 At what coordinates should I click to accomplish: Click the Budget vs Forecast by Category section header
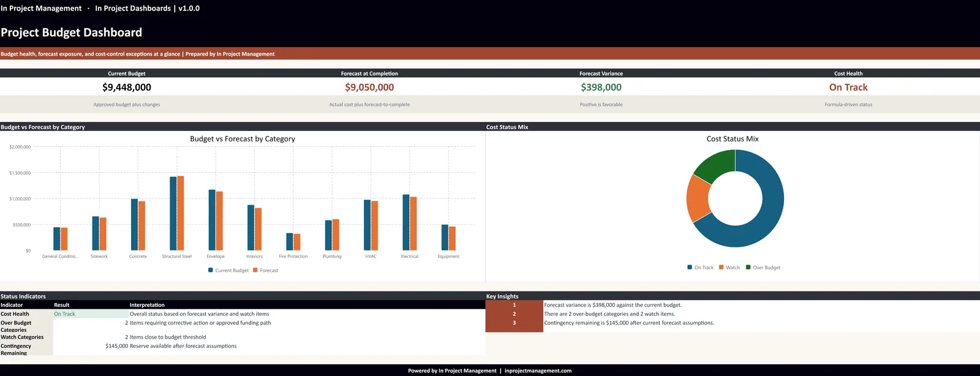[43, 127]
